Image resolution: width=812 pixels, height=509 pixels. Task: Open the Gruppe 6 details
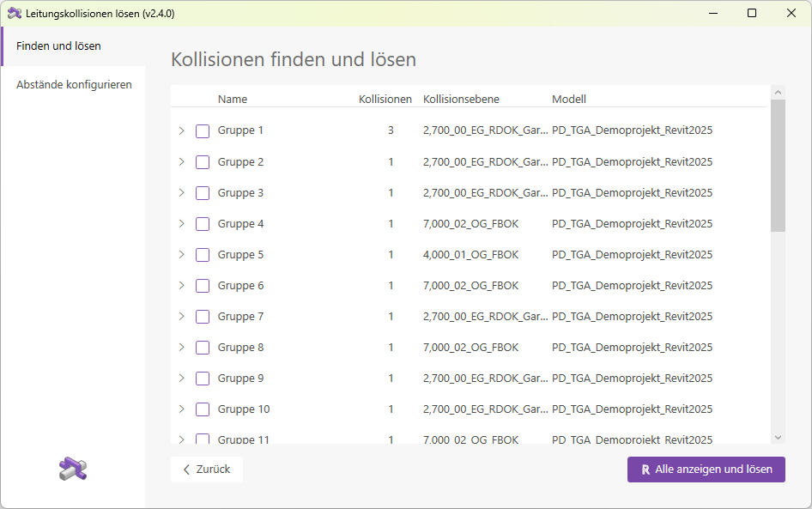point(180,285)
